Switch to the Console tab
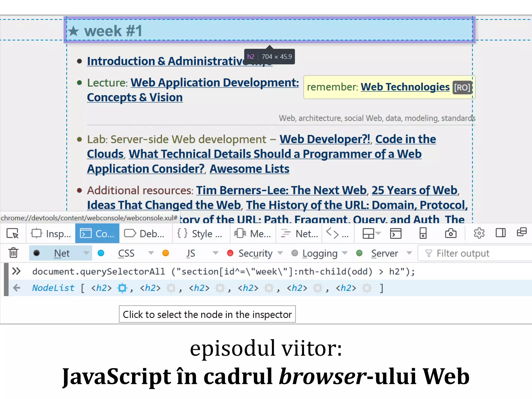 click(x=97, y=233)
